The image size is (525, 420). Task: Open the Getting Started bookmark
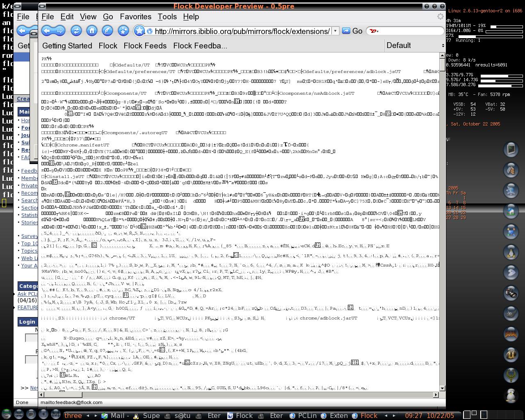tap(67, 46)
